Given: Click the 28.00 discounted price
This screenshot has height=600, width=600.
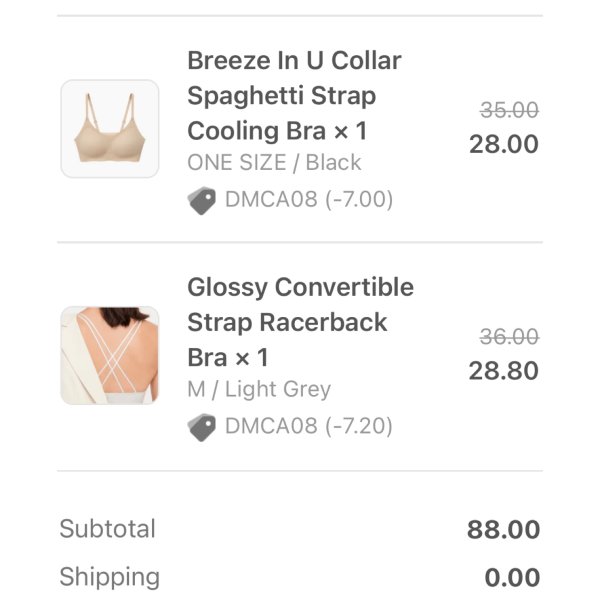Looking at the screenshot, I should (504, 144).
